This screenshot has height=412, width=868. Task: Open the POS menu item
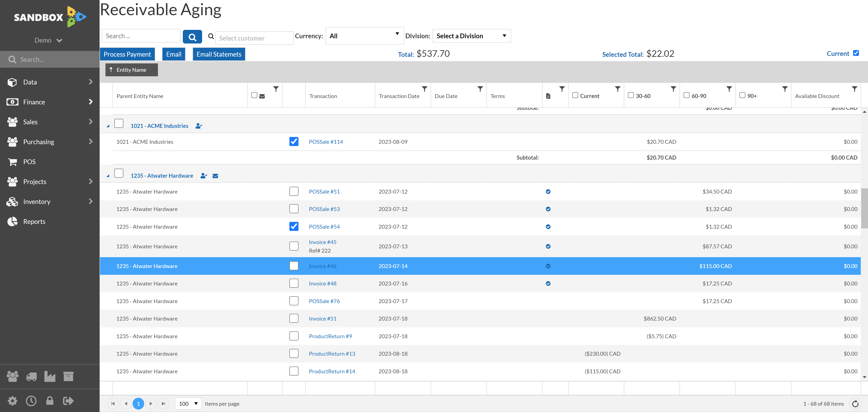tap(50, 162)
